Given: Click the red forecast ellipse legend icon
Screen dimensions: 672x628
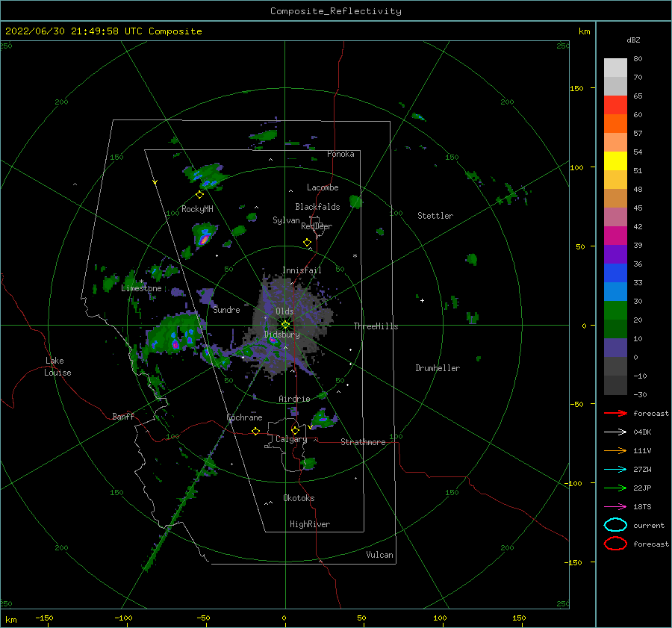Looking at the screenshot, I should point(615,544).
